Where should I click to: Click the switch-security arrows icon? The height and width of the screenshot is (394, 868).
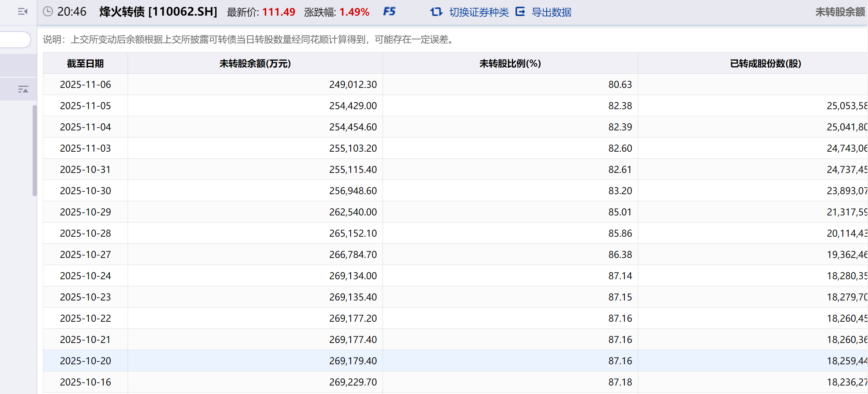coord(436,12)
